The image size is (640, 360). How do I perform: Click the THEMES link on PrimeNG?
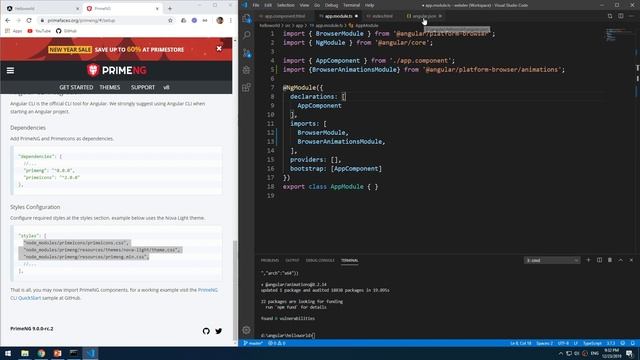click(110, 87)
